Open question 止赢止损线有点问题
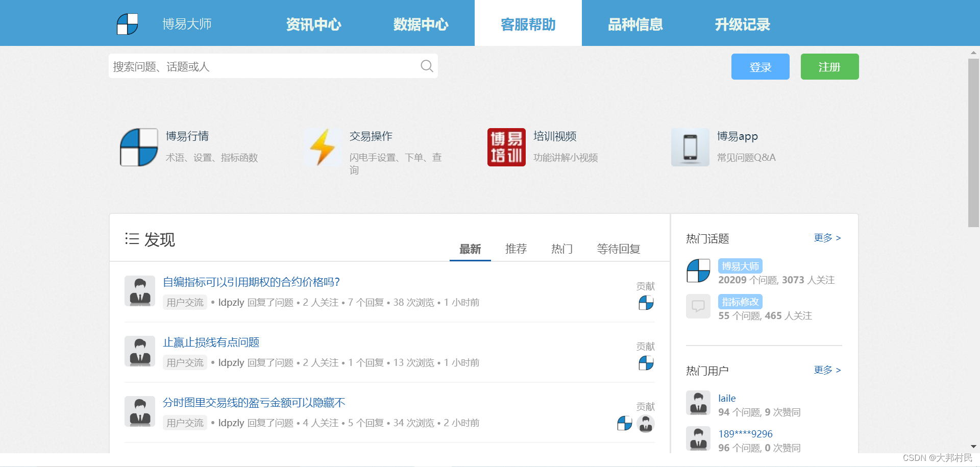Viewport: 980px width, 467px height. [x=211, y=342]
